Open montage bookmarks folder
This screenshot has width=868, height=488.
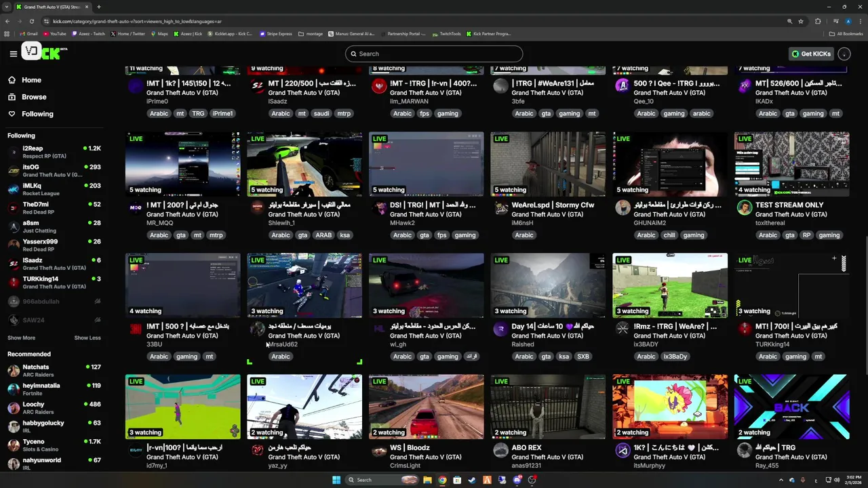[311, 34]
